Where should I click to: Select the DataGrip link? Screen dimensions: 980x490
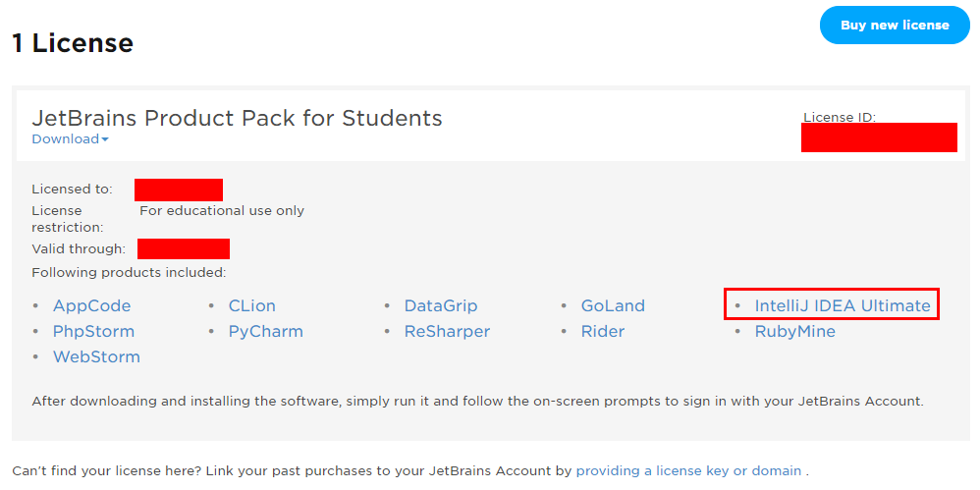coord(441,305)
